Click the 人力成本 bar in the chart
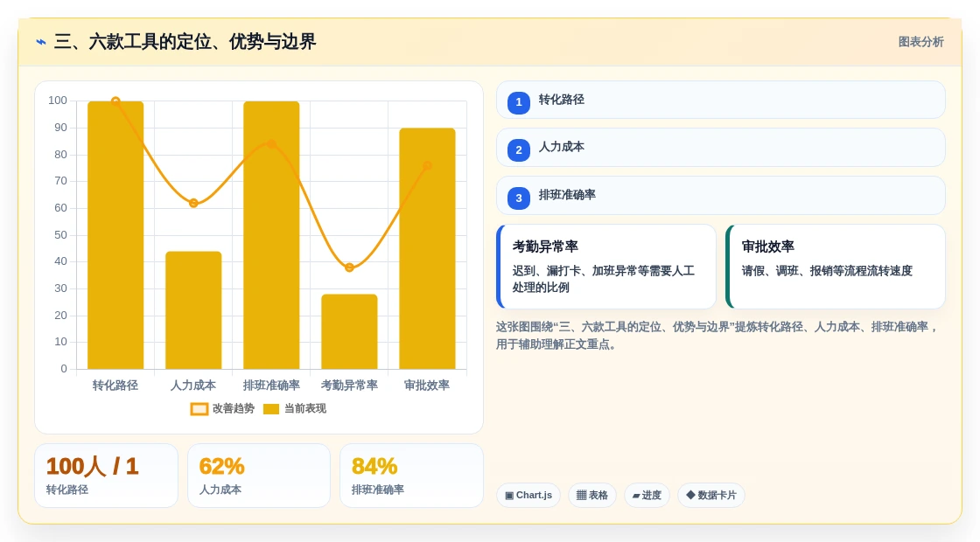 pos(193,310)
